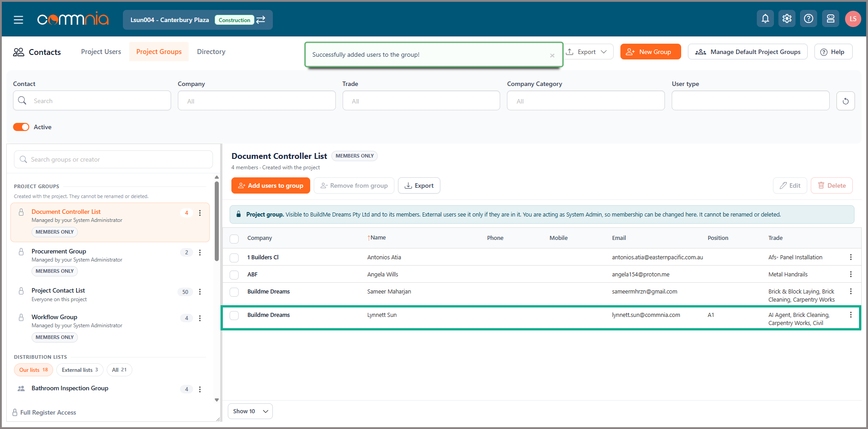
Task: Open options menu for Bathroom Inspection Group
Action: pyautogui.click(x=200, y=389)
